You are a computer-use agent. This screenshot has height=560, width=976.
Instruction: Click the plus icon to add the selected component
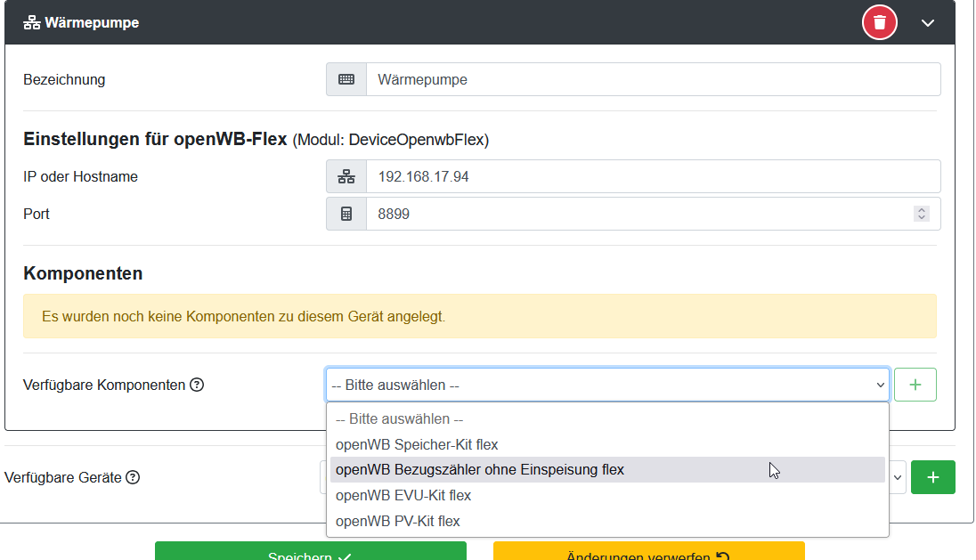915,384
